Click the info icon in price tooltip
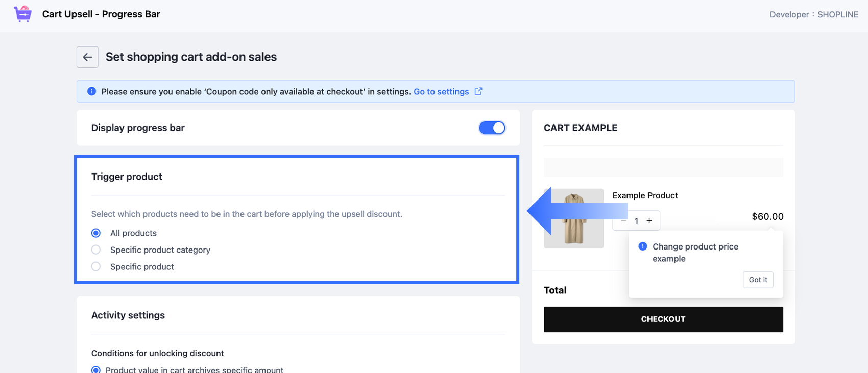Viewport: 868px width, 373px height. (643, 246)
